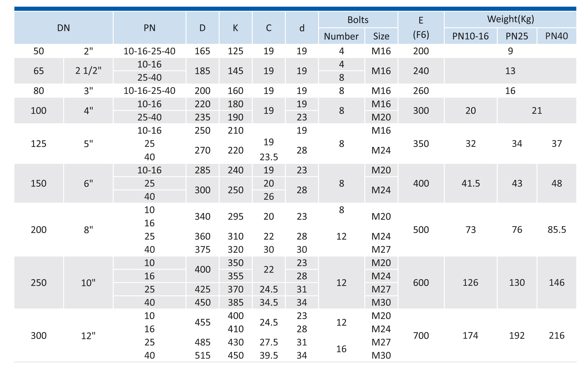Click the Bolts Size subheader
Viewport: 588px width, 369px height.
[x=381, y=36]
